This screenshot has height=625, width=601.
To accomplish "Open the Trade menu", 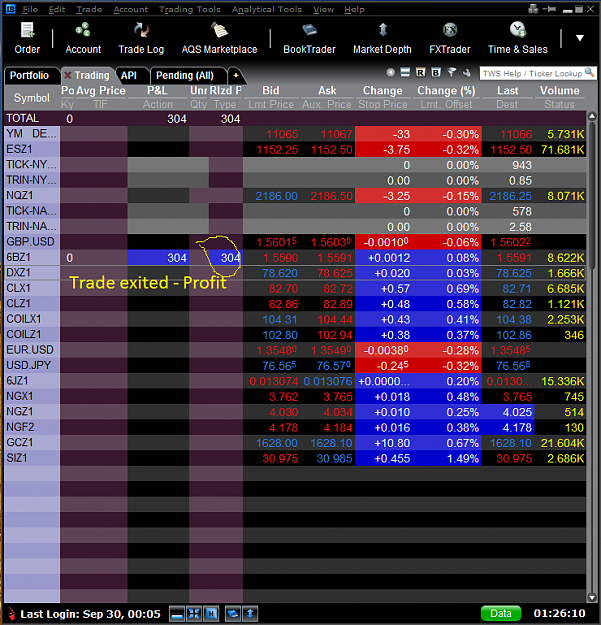I will pyautogui.click(x=89, y=9).
